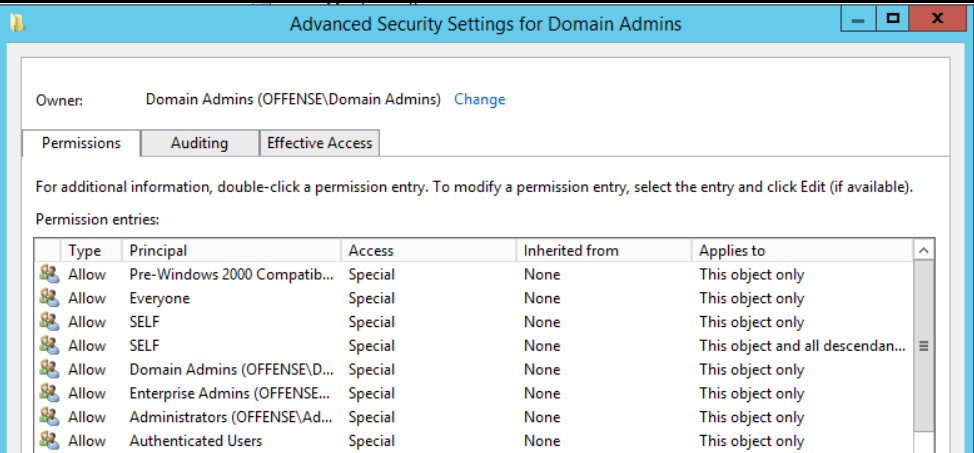This screenshot has width=974, height=453.
Task: Open the Auditing tab
Action: 199,143
